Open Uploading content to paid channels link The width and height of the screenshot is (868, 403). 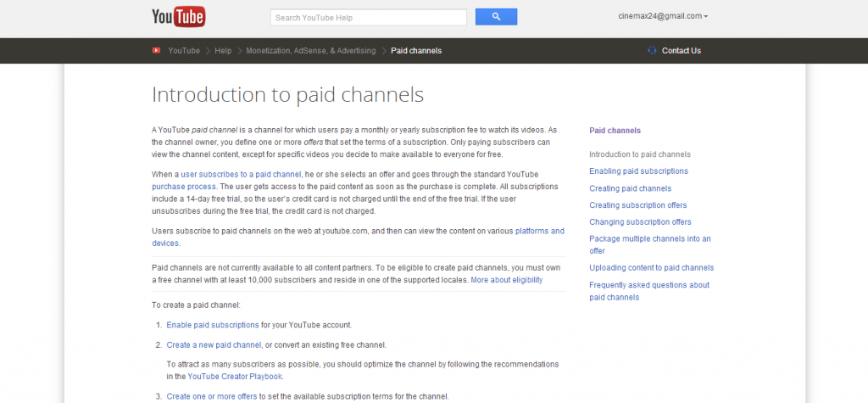point(652,268)
